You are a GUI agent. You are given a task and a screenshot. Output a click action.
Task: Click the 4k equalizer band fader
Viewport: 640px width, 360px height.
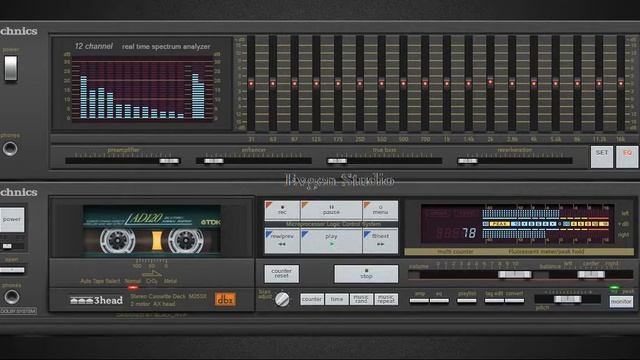coord(534,83)
